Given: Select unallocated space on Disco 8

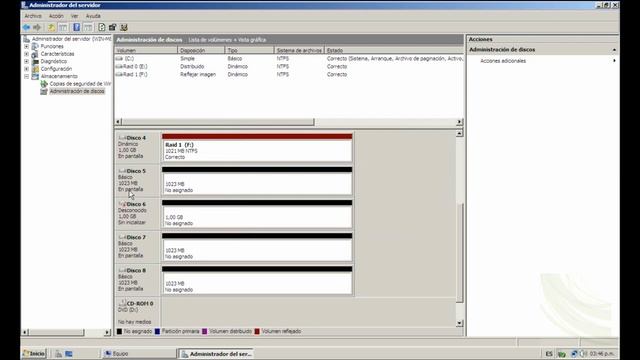Looking at the screenshot, I should (x=257, y=280).
